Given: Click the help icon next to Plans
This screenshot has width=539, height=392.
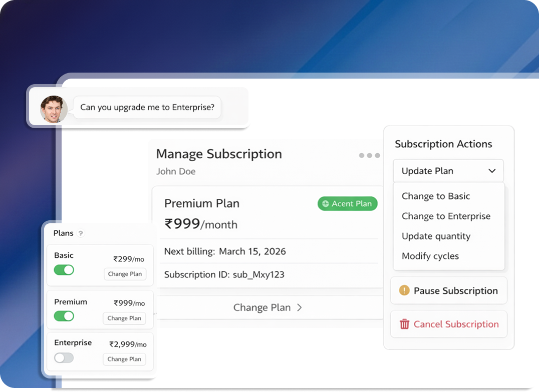Looking at the screenshot, I should tap(80, 233).
